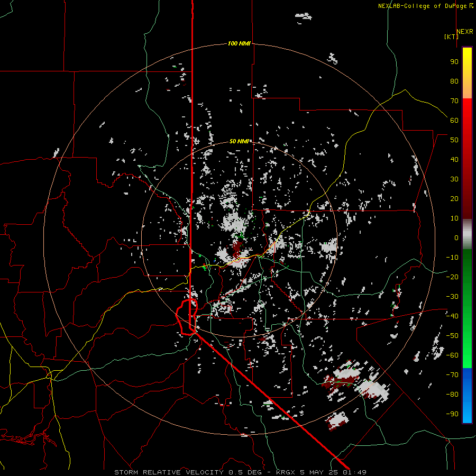This screenshot has height=476, width=476.
Task: Click the 0 scale value
Action: coord(456,238)
